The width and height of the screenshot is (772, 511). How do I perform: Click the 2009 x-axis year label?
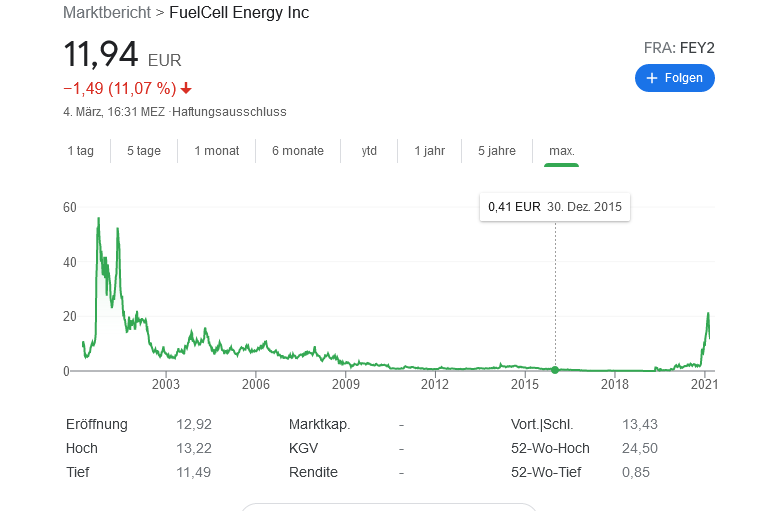pyautogui.click(x=345, y=384)
